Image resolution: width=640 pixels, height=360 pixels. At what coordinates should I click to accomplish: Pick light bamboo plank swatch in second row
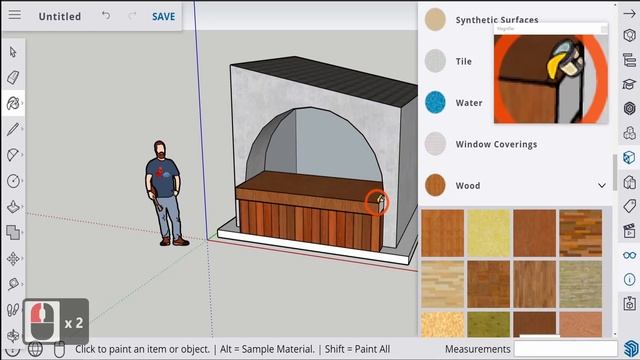[442, 284]
